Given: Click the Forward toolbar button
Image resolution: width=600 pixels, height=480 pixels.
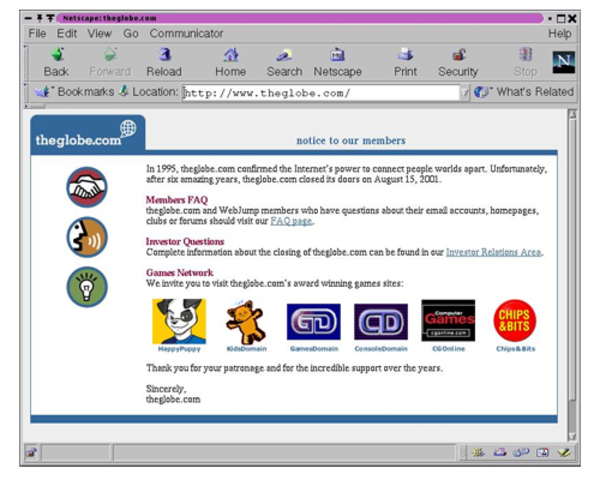Looking at the screenshot, I should tap(110, 62).
